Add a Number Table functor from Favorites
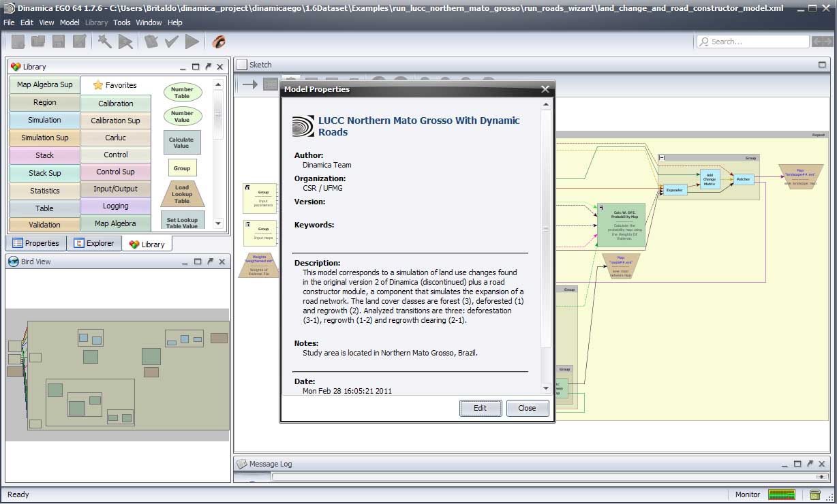This screenshot has height=504, width=837. pyautogui.click(x=182, y=93)
